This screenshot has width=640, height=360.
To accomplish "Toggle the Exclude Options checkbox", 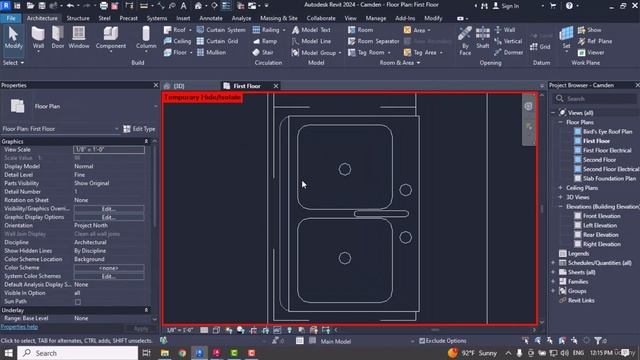I will pos(422,341).
